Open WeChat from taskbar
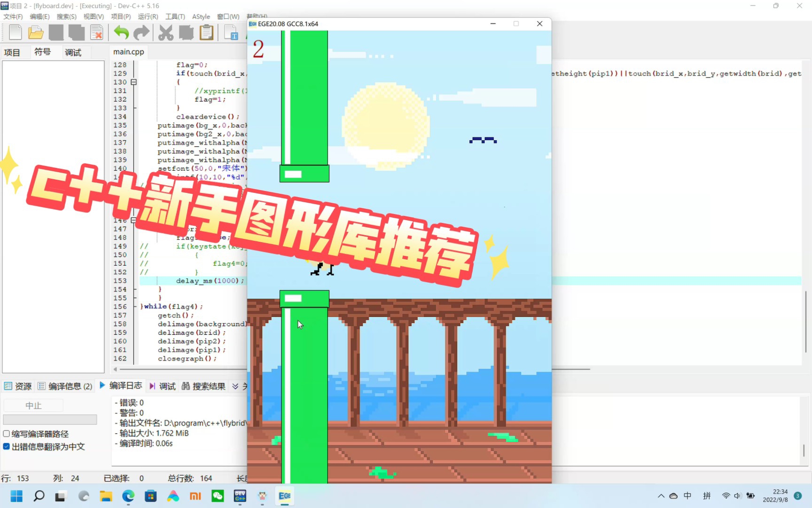 click(x=218, y=496)
